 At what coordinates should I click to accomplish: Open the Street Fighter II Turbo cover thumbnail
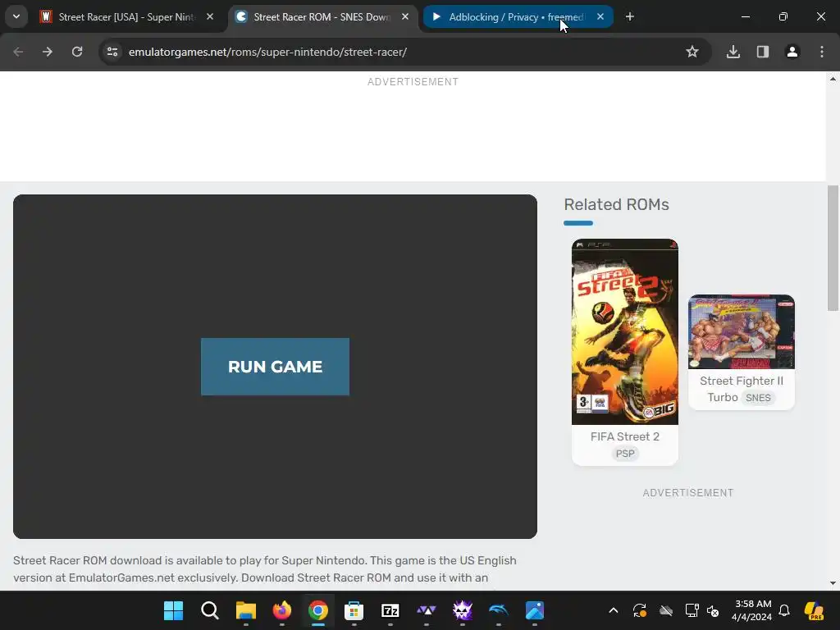coord(742,331)
